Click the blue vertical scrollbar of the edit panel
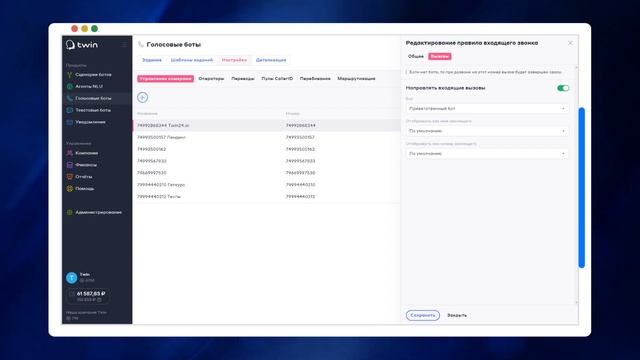This screenshot has width=640, height=360. click(x=582, y=188)
